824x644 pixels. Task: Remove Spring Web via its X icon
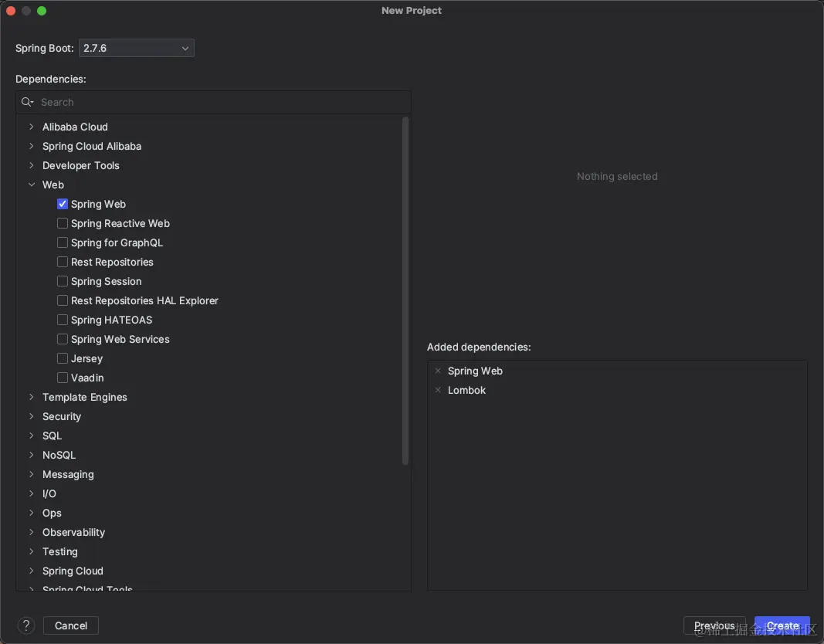coord(438,371)
